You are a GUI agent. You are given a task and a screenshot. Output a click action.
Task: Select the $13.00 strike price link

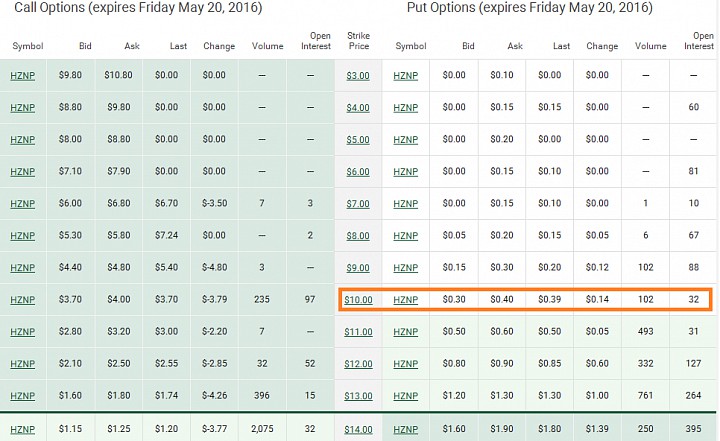358,396
